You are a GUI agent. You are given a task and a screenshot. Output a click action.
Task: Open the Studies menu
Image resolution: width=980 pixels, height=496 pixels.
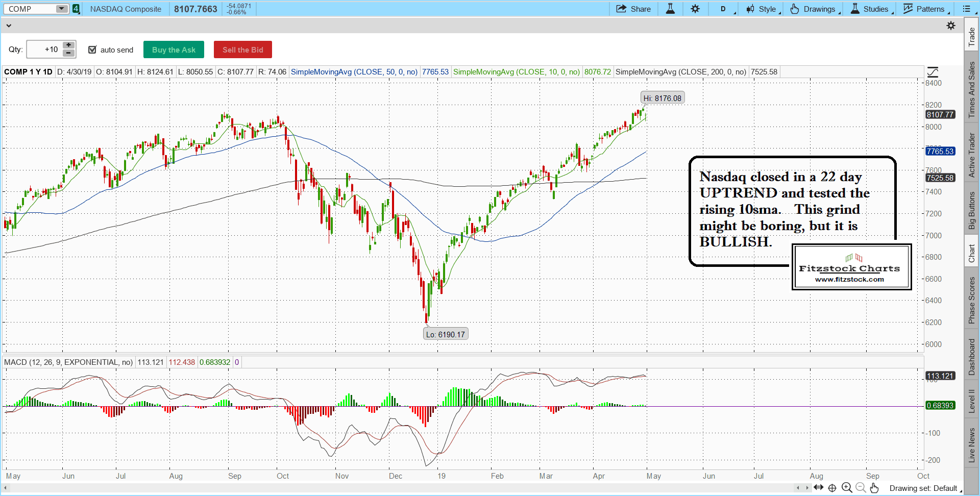click(x=871, y=9)
